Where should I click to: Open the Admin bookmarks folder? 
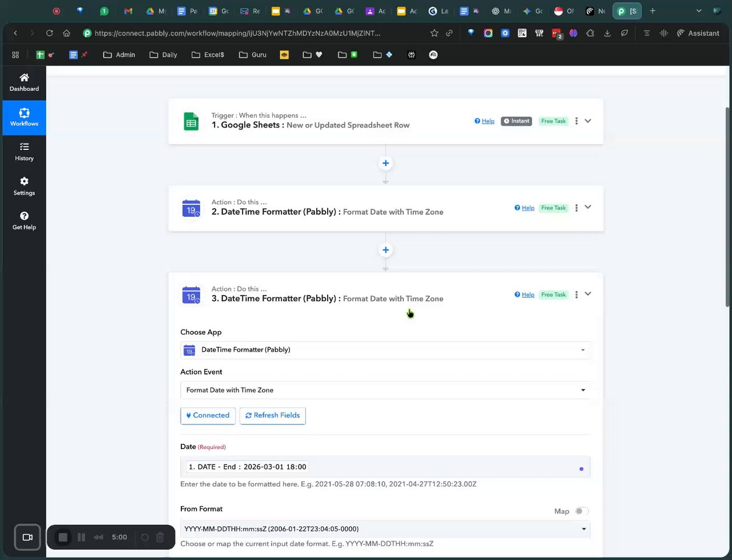pyautogui.click(x=119, y=55)
